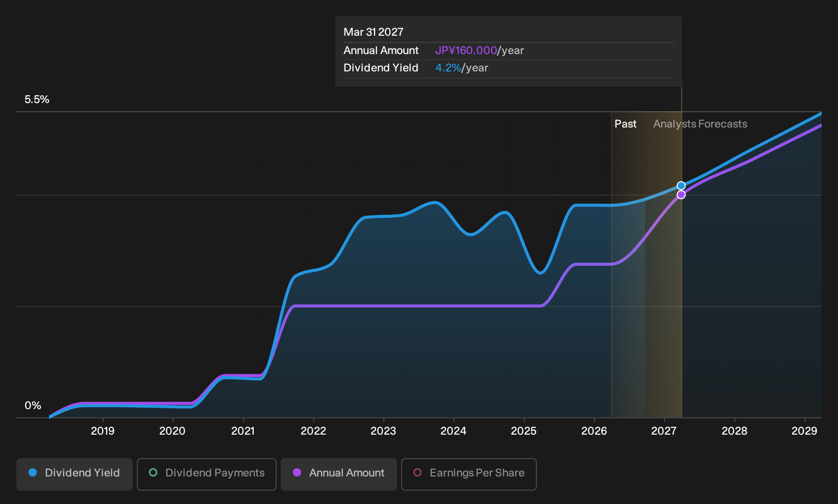Select the purple annual amount data point
The width and height of the screenshot is (838, 504).
(x=681, y=195)
